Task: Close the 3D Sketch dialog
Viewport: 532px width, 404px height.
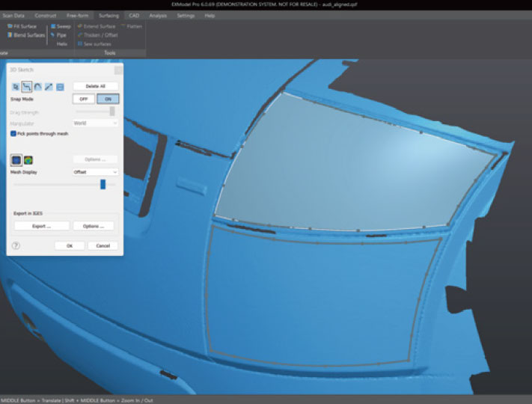Action: [x=117, y=70]
